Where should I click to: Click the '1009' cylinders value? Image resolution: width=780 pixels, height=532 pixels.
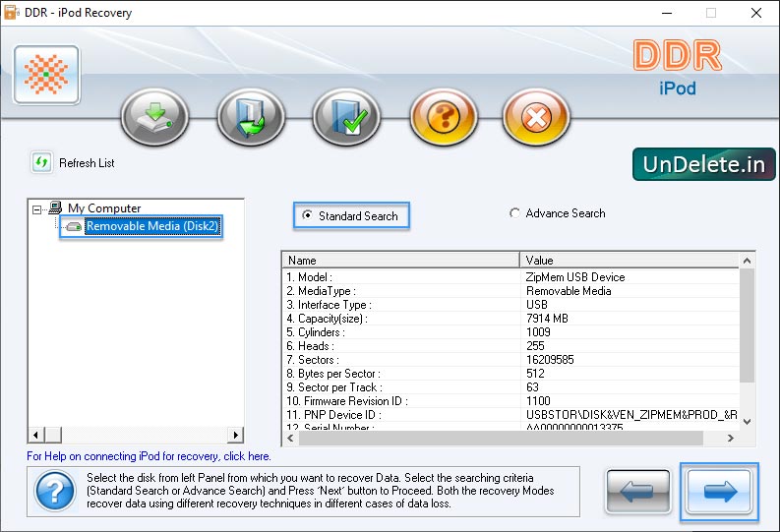(x=538, y=332)
